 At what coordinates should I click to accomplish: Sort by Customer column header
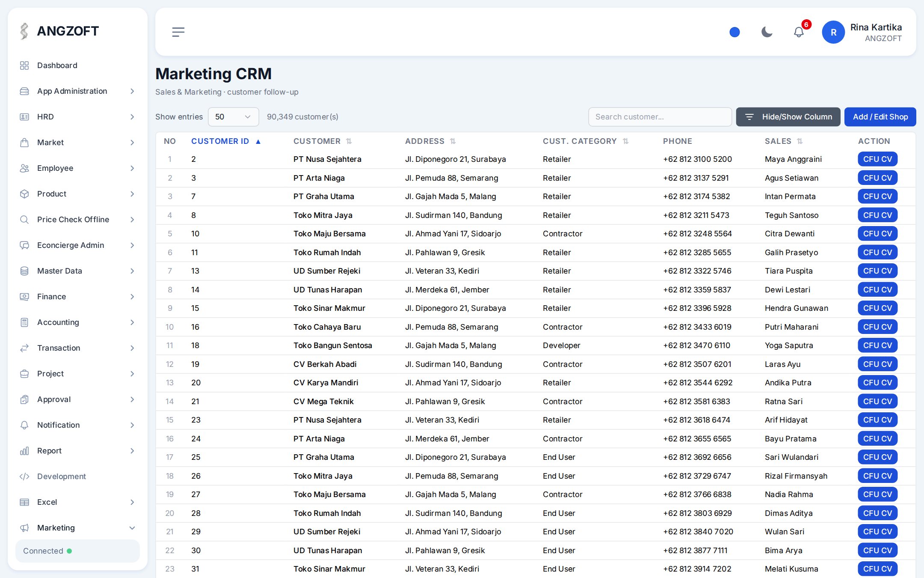pyautogui.click(x=323, y=141)
